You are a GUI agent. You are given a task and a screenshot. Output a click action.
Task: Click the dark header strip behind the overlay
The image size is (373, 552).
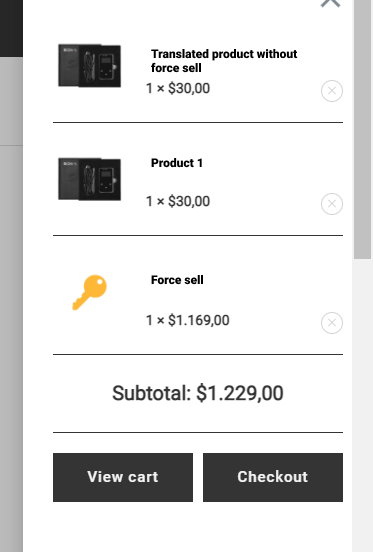point(11,28)
